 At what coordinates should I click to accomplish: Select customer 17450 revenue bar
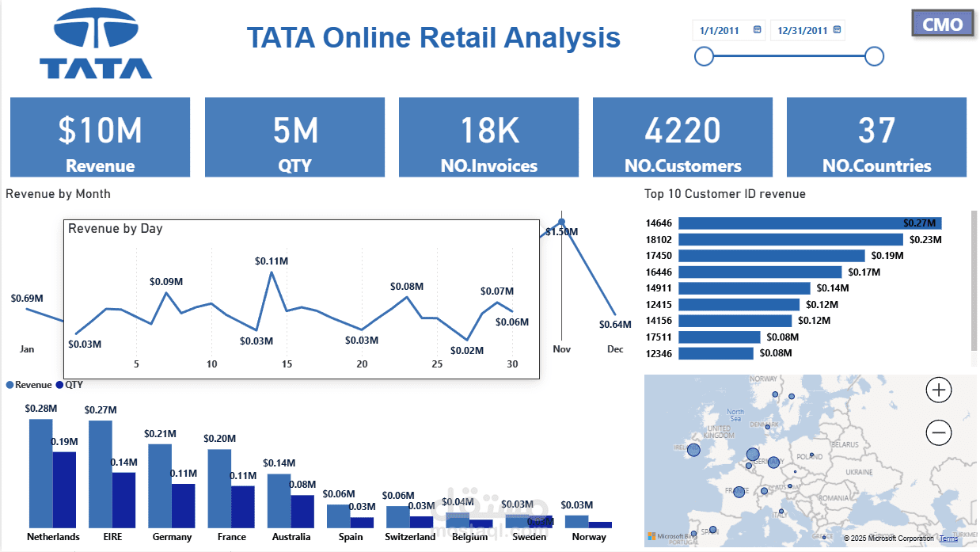tap(772, 256)
